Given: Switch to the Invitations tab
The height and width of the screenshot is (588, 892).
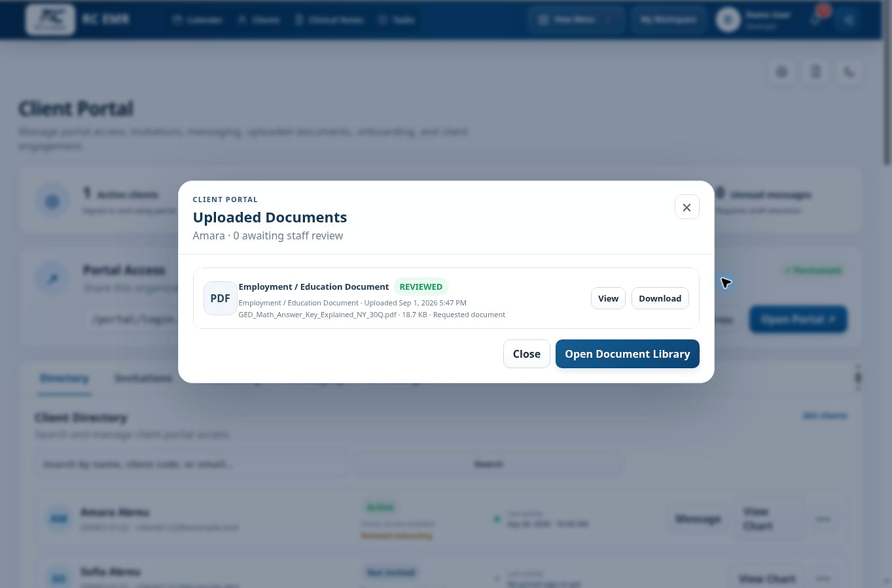Looking at the screenshot, I should pyautogui.click(x=143, y=378).
